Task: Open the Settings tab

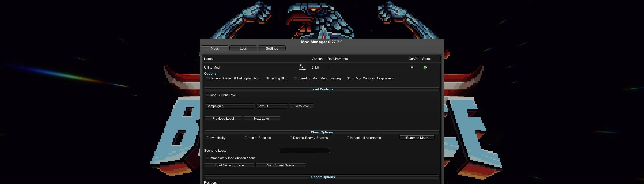Action: 272,48
